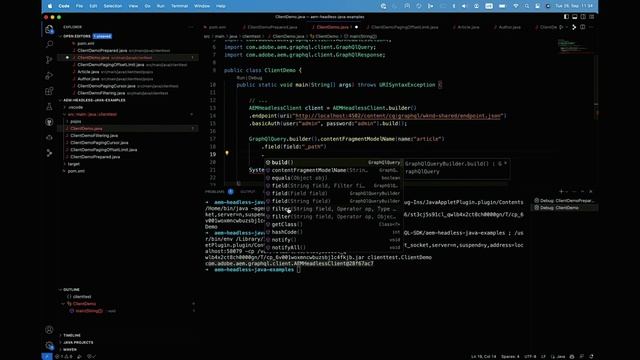Screen dimensions: 640x360
Task: Click the remote window status bar icon
Action: [47, 356]
